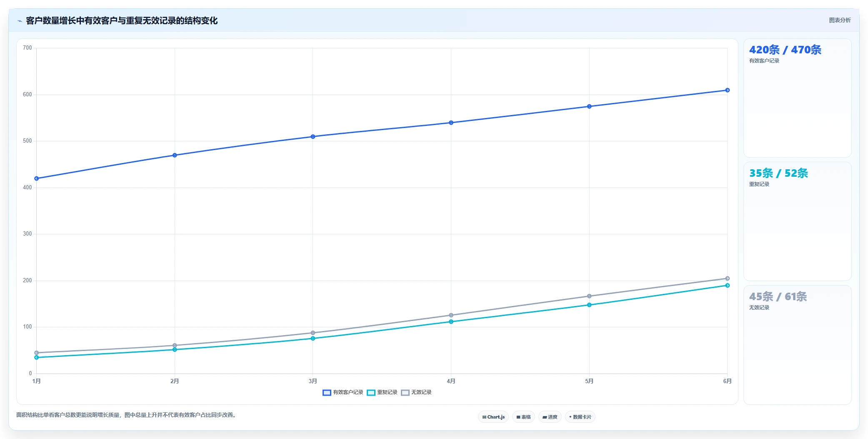
Task: Click the small blue icon before the title
Action: tap(20, 21)
